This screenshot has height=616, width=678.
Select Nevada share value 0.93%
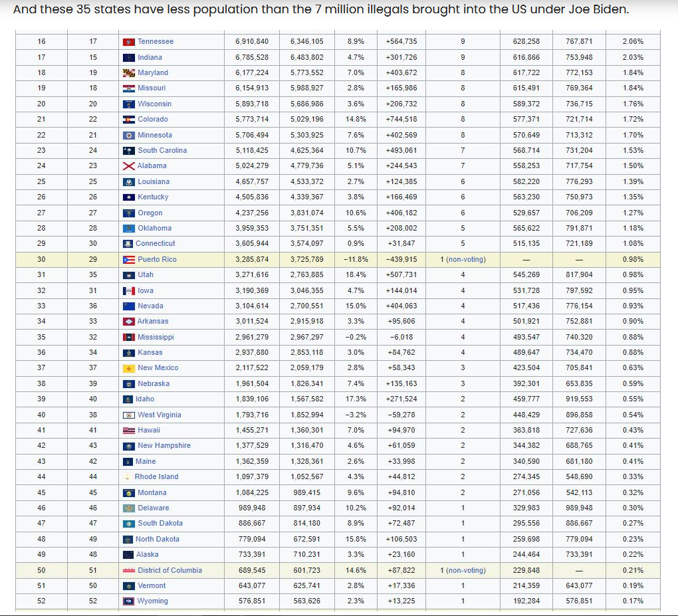pos(633,306)
